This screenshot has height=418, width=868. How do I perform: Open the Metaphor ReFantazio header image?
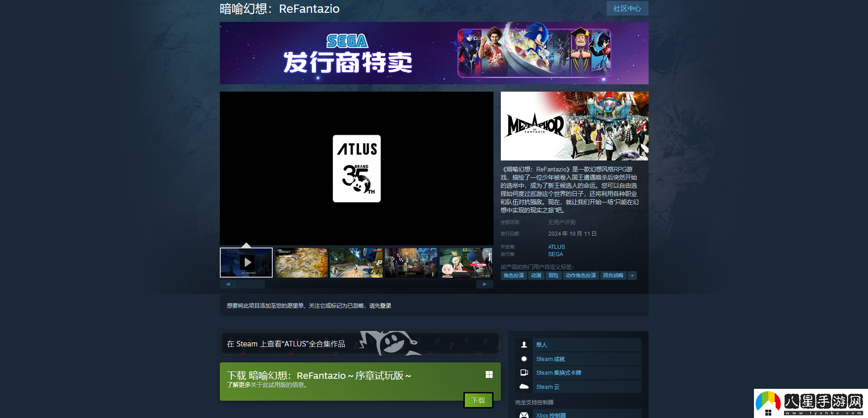click(x=574, y=126)
